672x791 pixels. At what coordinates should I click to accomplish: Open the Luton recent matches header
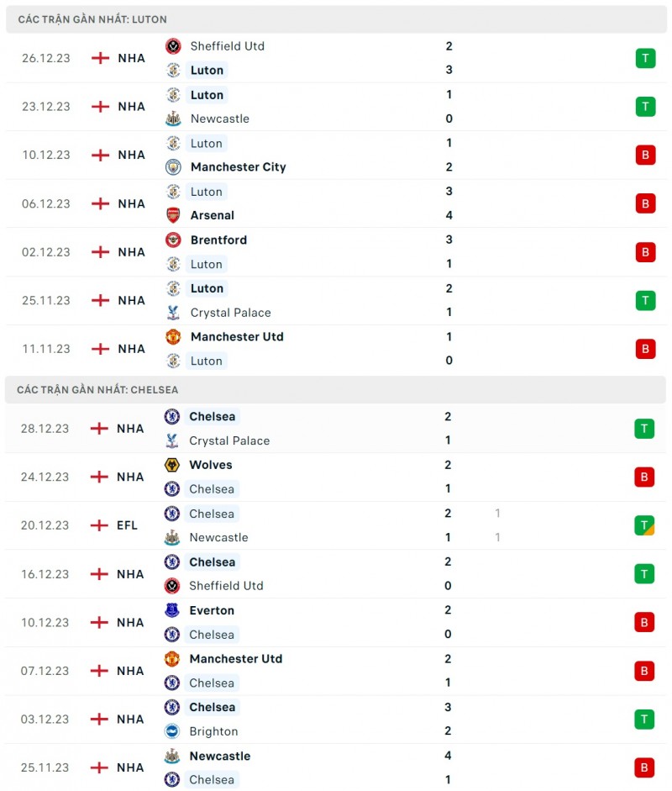coord(92,19)
